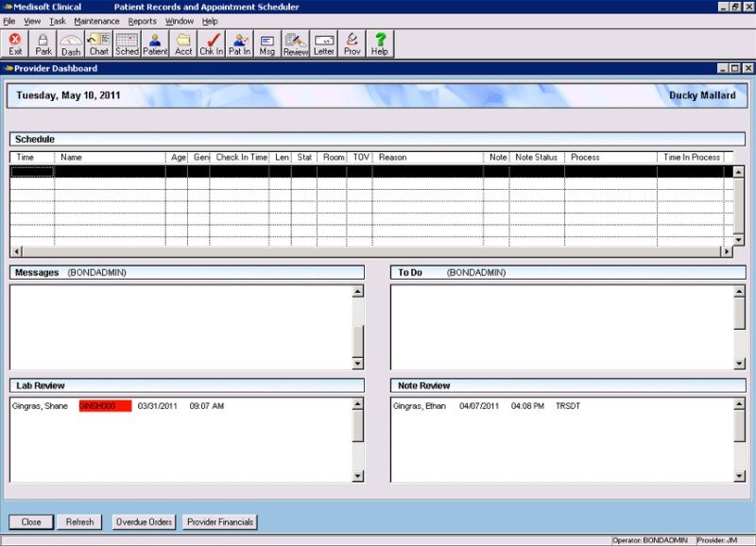Open the Prov provider icon
This screenshot has height=546, width=756.
[x=352, y=44]
